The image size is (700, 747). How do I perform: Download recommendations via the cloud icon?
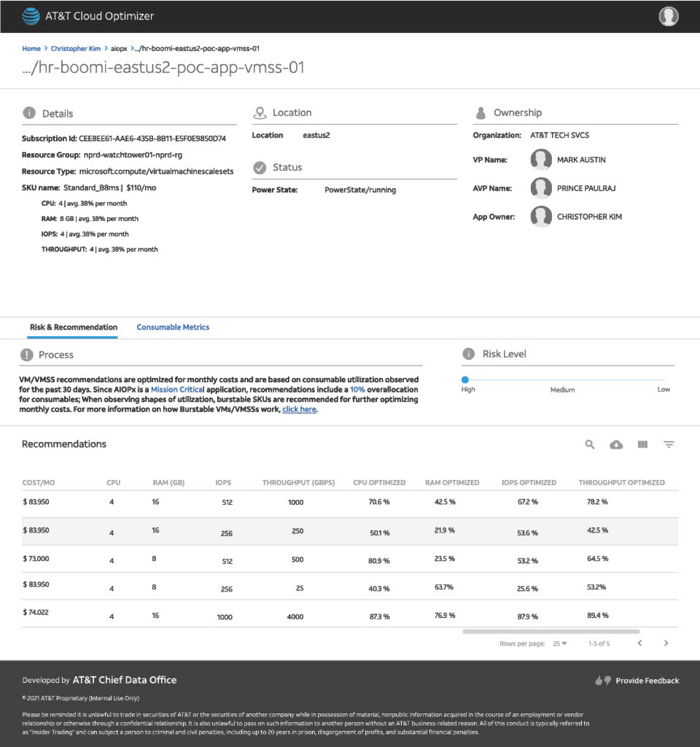coord(616,444)
